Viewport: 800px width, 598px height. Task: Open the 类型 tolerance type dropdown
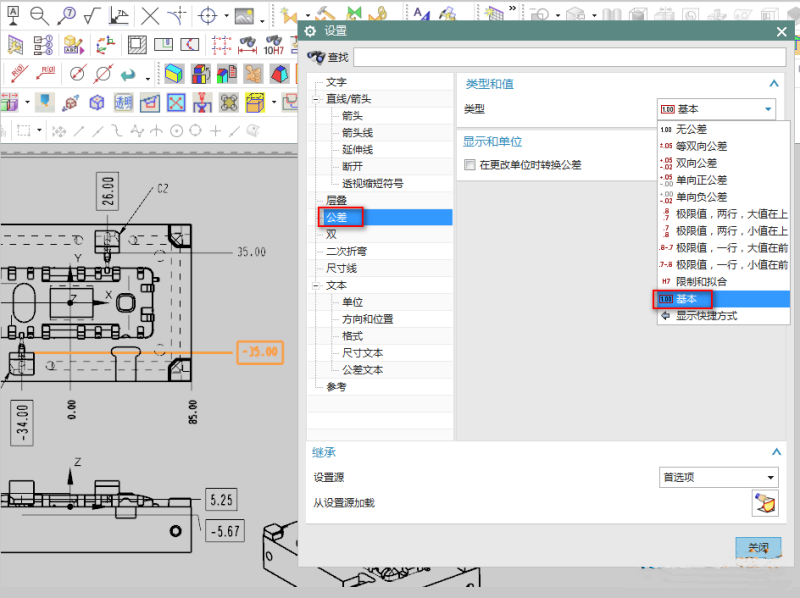pyautogui.click(x=716, y=109)
